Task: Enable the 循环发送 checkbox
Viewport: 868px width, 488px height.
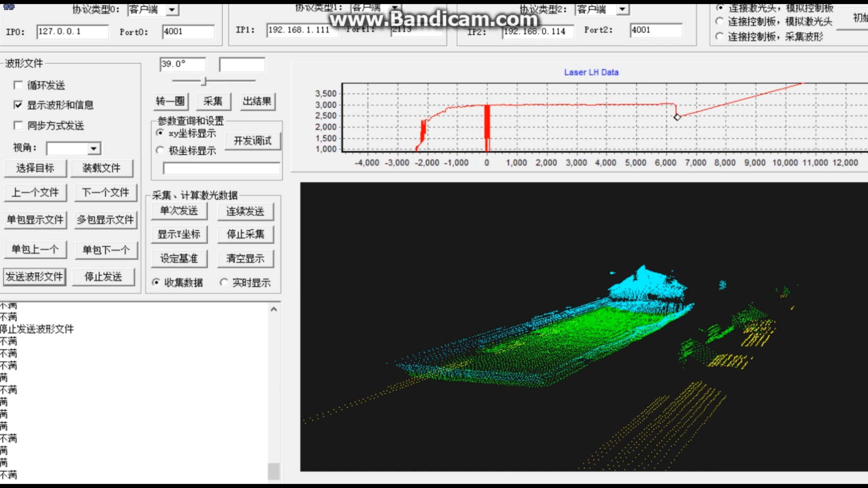Action: coord(18,85)
